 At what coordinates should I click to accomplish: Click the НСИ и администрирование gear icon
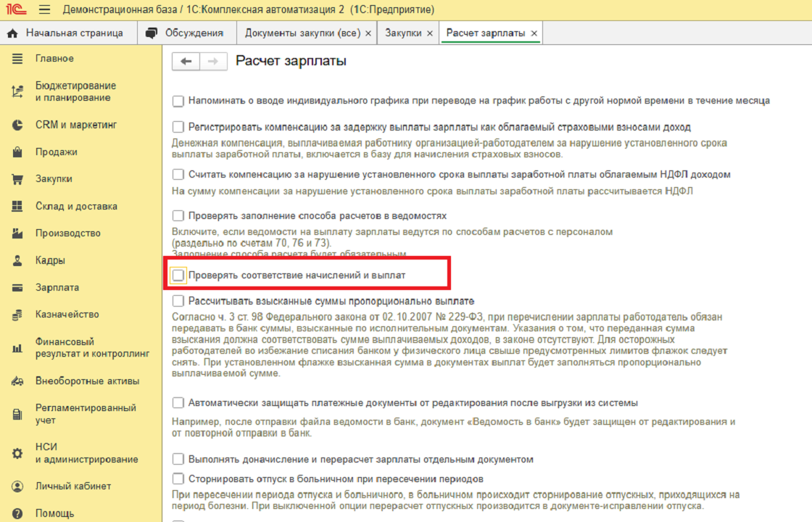[17, 453]
